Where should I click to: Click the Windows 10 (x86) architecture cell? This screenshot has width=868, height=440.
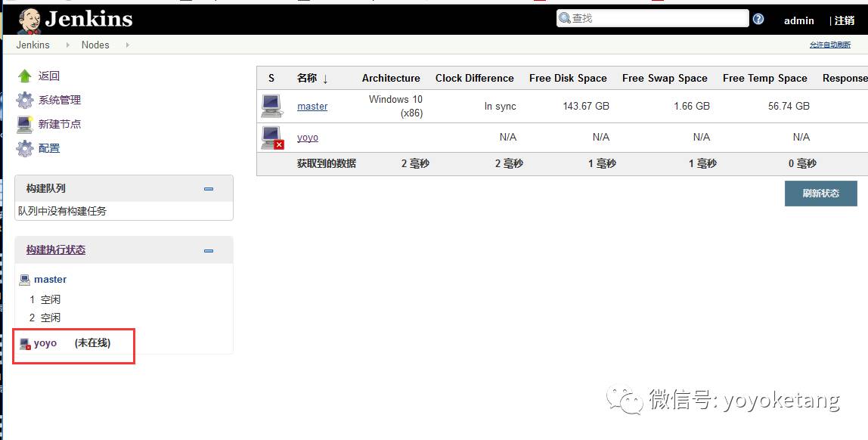click(395, 107)
